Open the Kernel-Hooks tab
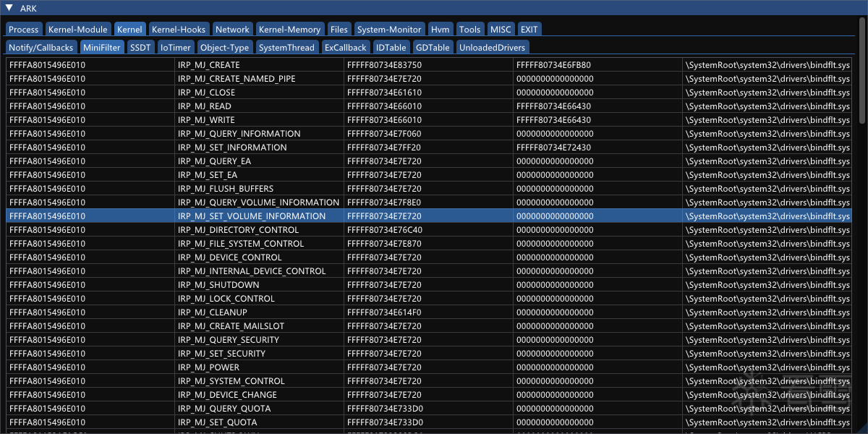This screenshot has width=868, height=434. tap(179, 30)
